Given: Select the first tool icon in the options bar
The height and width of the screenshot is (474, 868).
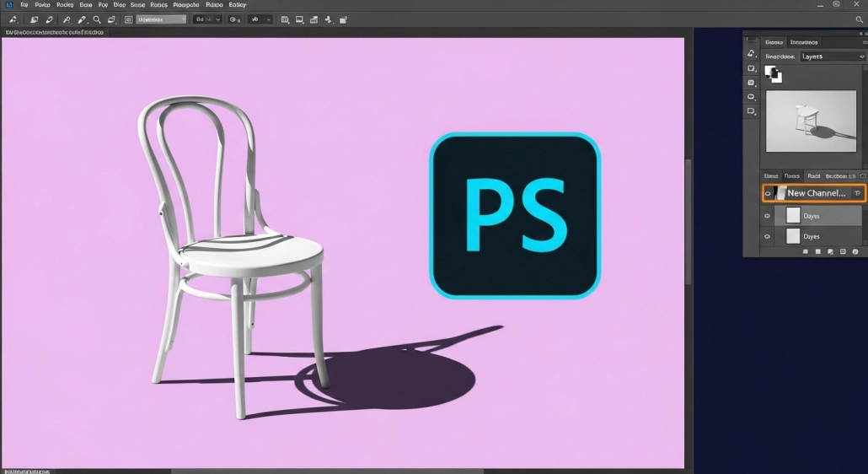Looking at the screenshot, I should (x=13, y=19).
